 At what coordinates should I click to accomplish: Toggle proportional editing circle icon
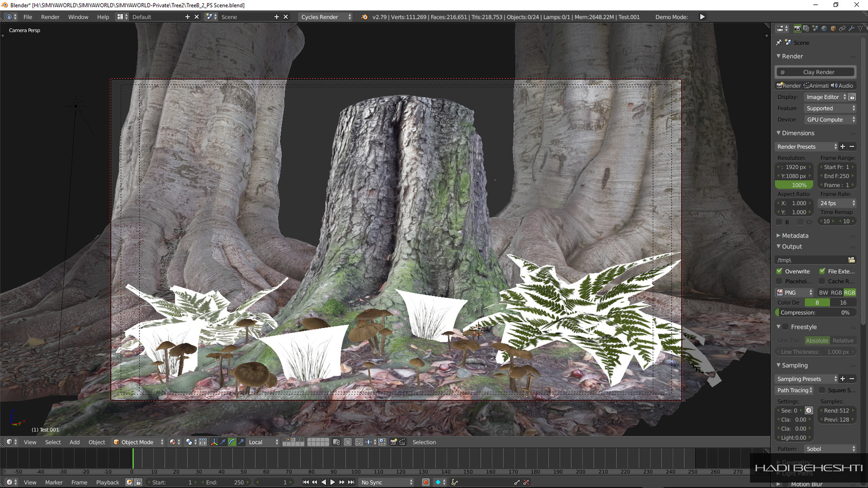[x=348, y=442]
